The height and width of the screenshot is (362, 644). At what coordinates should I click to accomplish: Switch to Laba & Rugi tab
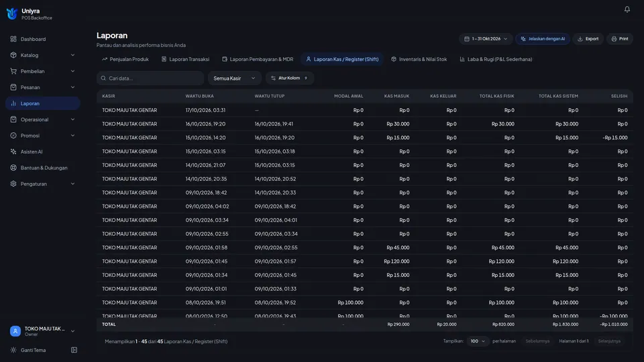(x=496, y=59)
